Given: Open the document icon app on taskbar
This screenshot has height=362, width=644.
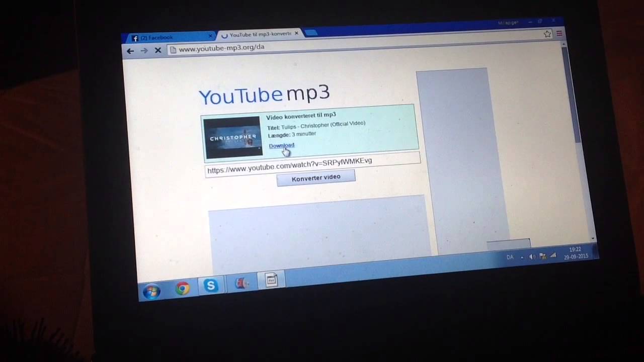Looking at the screenshot, I should (271, 281).
